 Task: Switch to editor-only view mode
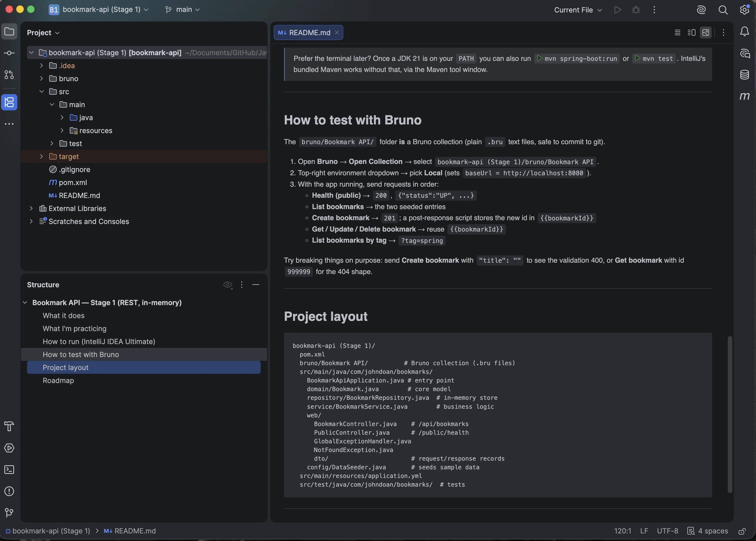pos(677,32)
